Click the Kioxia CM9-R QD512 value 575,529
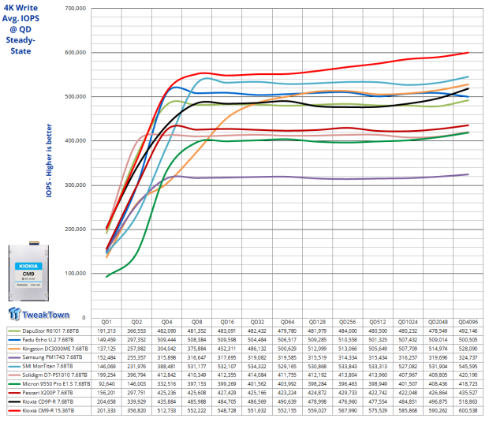The image size is (489, 448). pos(378,411)
